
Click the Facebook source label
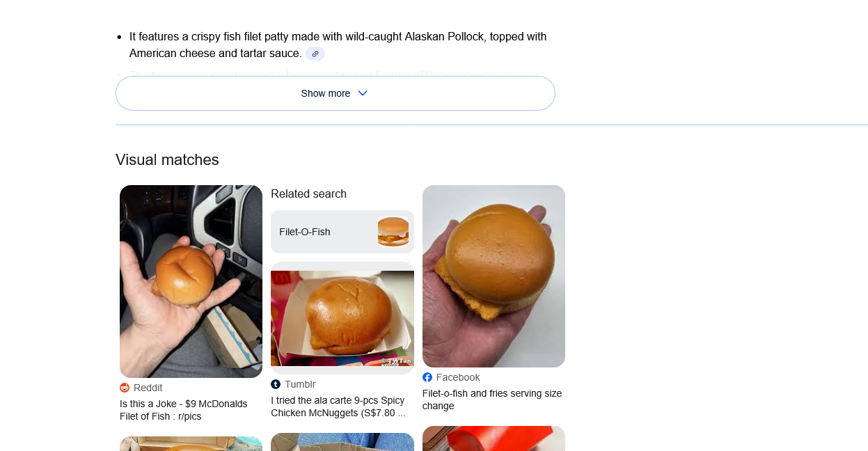coord(458,377)
